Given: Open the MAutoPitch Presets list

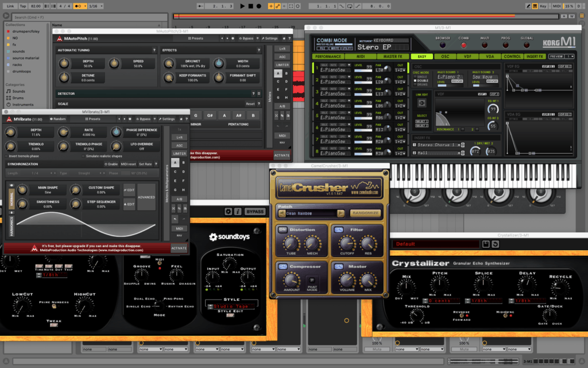Looking at the screenshot, I should pyautogui.click(x=195, y=39).
